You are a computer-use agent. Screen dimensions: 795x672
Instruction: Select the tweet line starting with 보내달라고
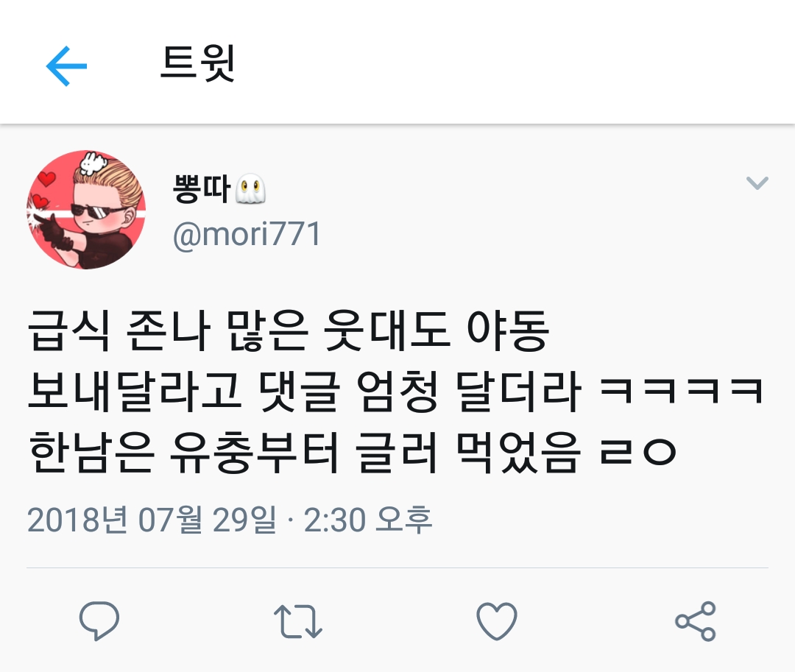click(395, 391)
